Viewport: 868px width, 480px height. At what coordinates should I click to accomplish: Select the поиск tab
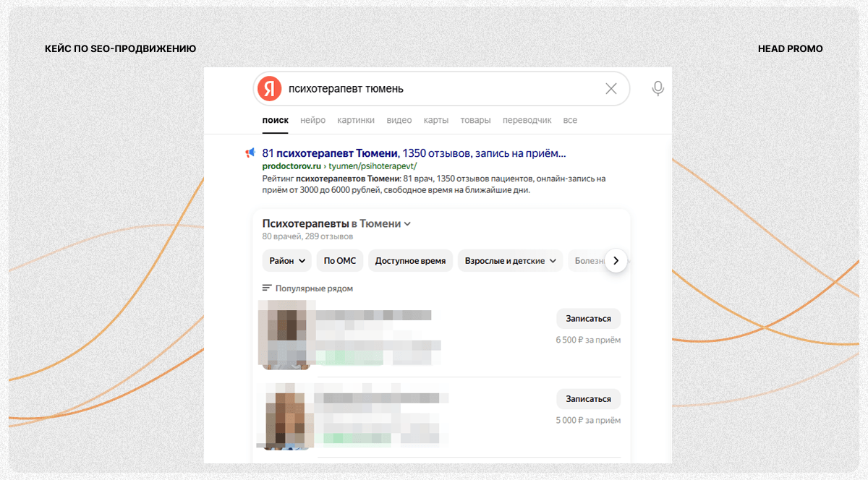click(x=276, y=120)
